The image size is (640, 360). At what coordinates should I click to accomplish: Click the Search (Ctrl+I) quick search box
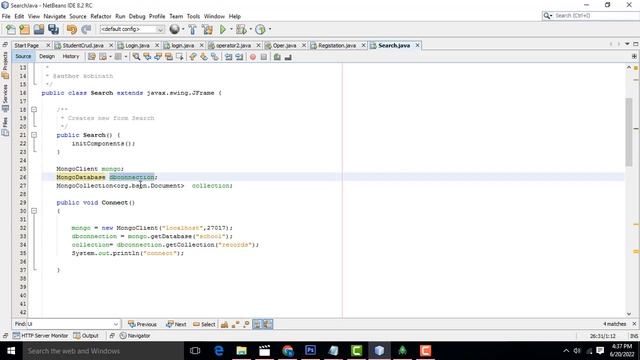tap(590, 16)
